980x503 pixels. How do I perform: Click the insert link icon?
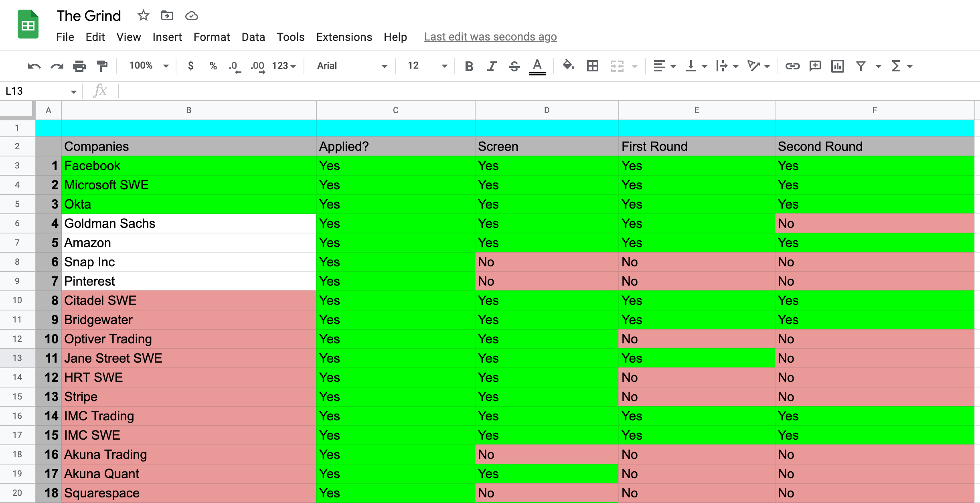(x=792, y=66)
